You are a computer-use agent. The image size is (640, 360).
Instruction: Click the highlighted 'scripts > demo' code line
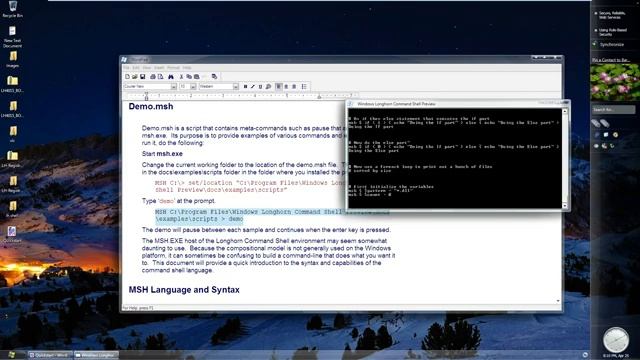(199, 219)
